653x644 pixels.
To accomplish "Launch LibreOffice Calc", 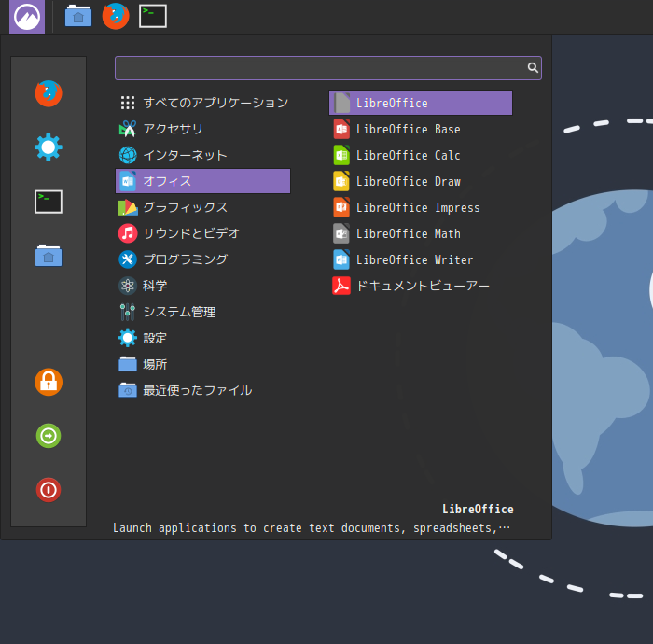I will click(408, 155).
